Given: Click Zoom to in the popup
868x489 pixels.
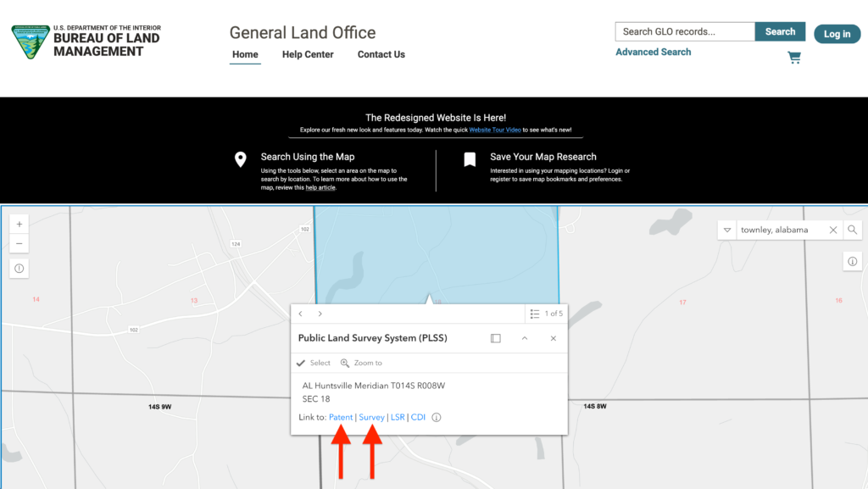Looking at the screenshot, I should (361, 363).
